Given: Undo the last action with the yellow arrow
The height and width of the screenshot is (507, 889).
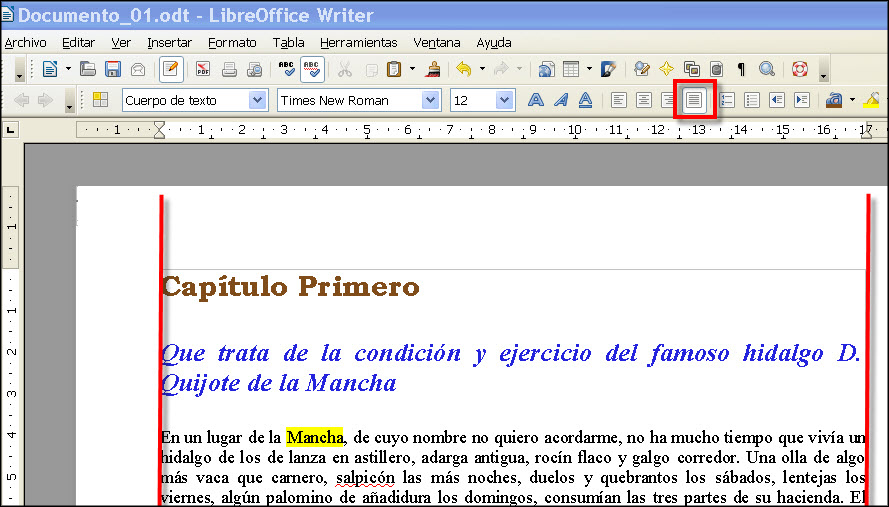Looking at the screenshot, I should (464, 69).
